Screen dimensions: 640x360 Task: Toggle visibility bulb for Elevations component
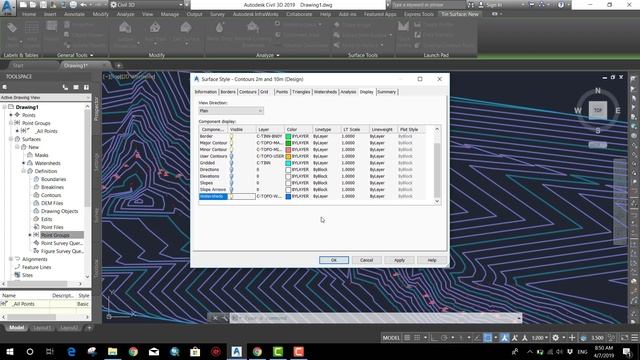[231, 176]
